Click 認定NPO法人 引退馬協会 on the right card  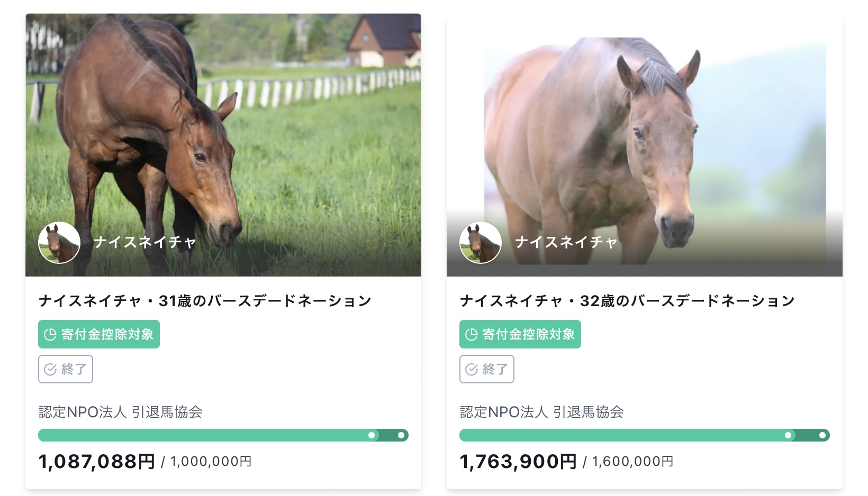542,412
